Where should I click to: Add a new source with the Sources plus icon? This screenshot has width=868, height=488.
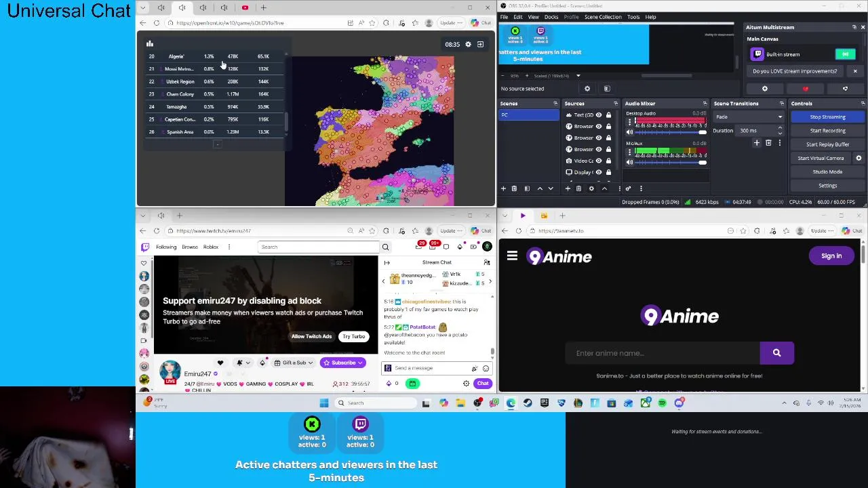point(568,188)
